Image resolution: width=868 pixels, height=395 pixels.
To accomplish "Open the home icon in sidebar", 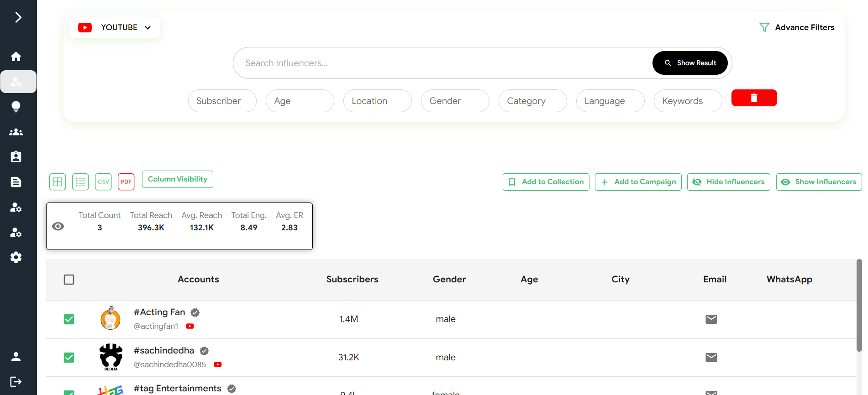I will click(x=16, y=57).
